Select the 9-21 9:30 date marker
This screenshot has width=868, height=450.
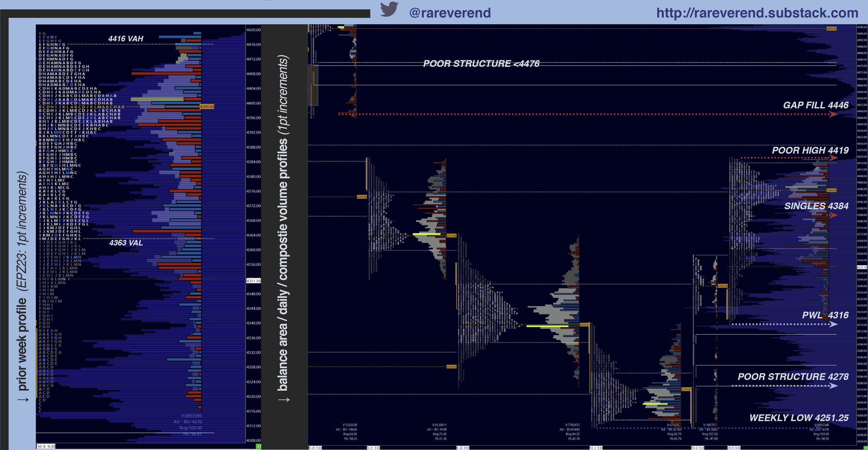point(373,448)
